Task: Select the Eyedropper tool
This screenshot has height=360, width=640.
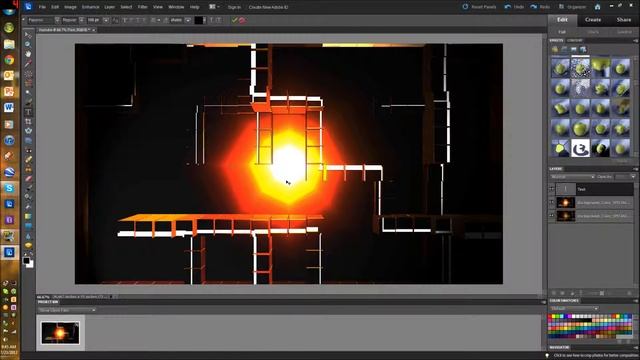Action: click(x=28, y=63)
